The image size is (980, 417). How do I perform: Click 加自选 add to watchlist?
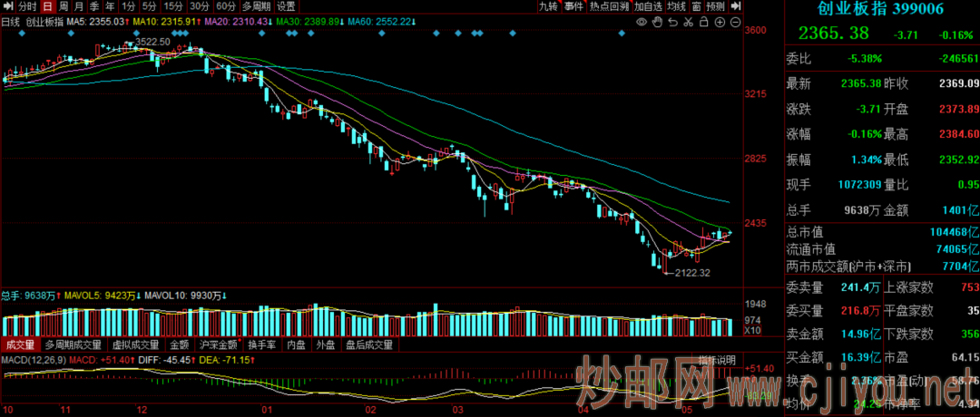click(x=648, y=7)
